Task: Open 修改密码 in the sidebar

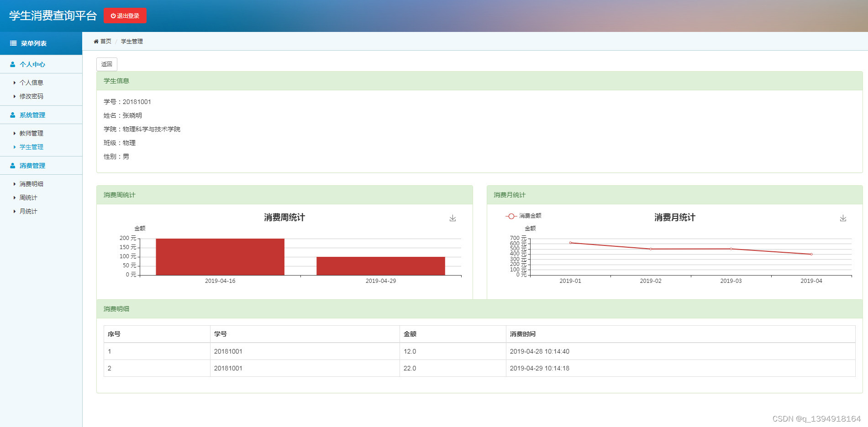Action: pyautogui.click(x=32, y=96)
